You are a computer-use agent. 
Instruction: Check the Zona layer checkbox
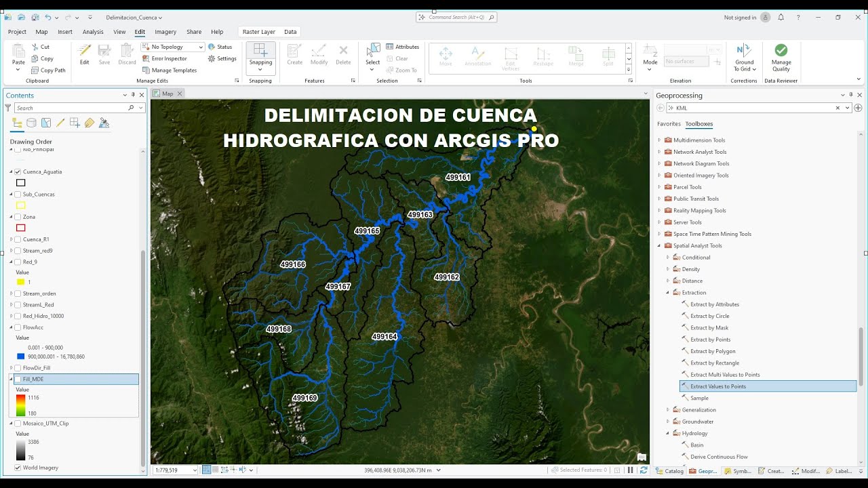tap(18, 217)
